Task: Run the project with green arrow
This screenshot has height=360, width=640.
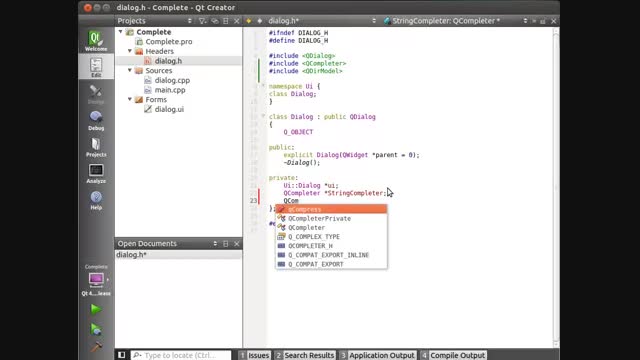Action: coord(96,309)
